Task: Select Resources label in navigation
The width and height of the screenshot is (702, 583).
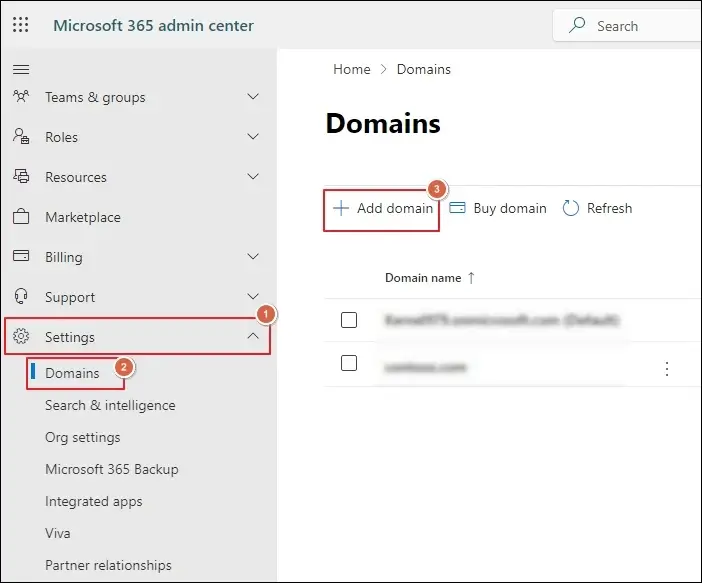Action: (76, 177)
